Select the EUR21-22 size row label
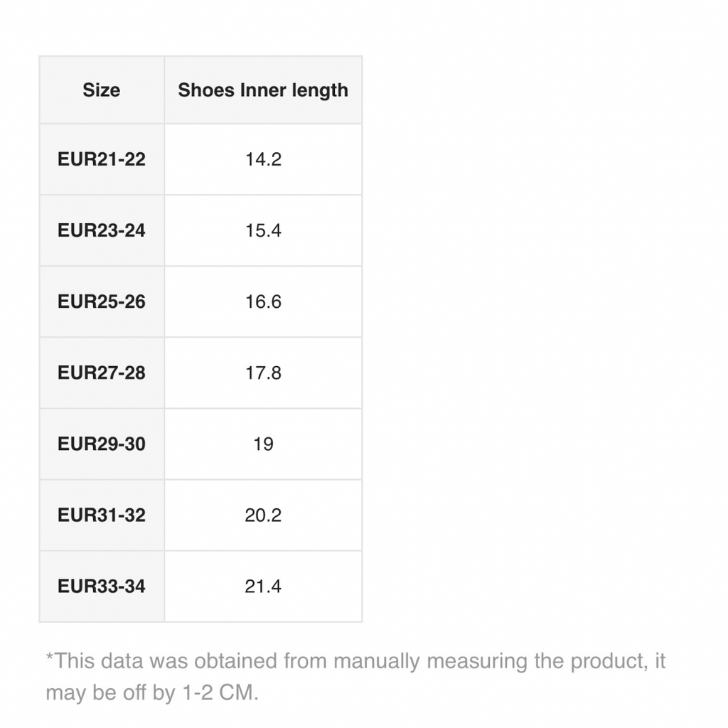This screenshot has height=728, width=728. coord(101,159)
